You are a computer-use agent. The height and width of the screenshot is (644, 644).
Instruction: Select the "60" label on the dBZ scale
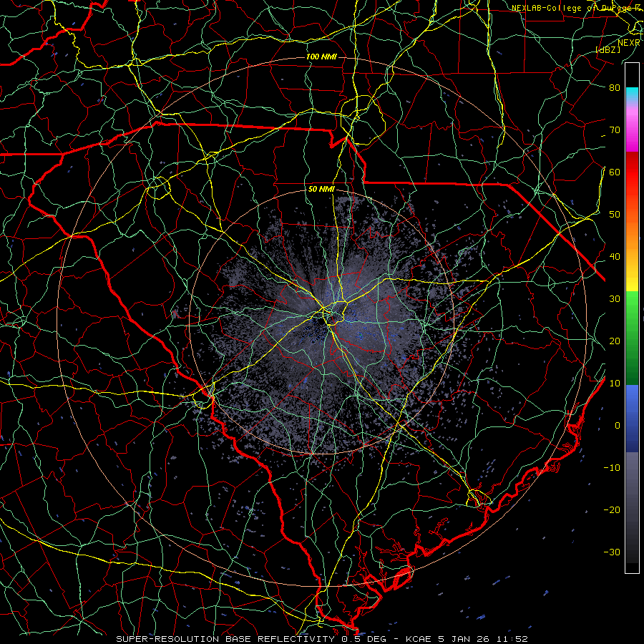[615, 172]
